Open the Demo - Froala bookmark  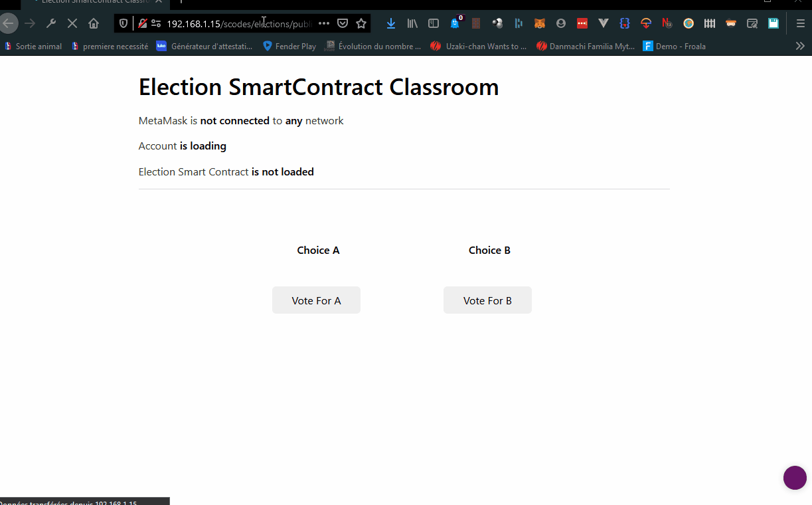pos(675,47)
